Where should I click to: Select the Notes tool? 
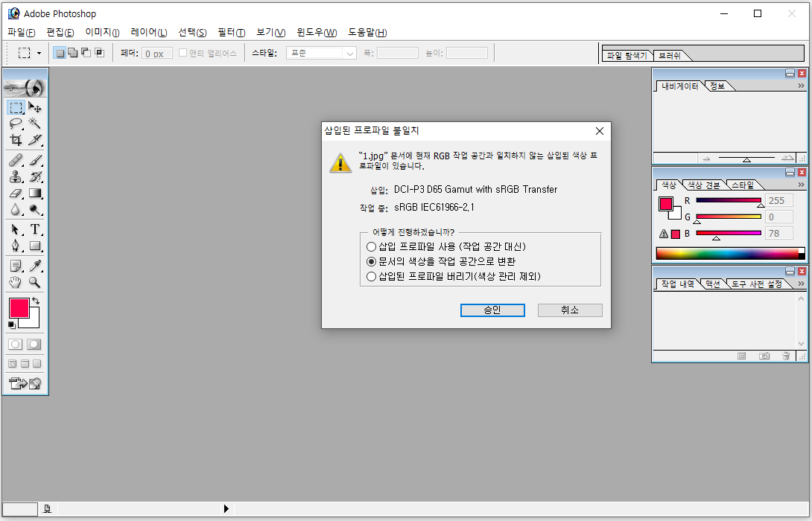[x=16, y=266]
